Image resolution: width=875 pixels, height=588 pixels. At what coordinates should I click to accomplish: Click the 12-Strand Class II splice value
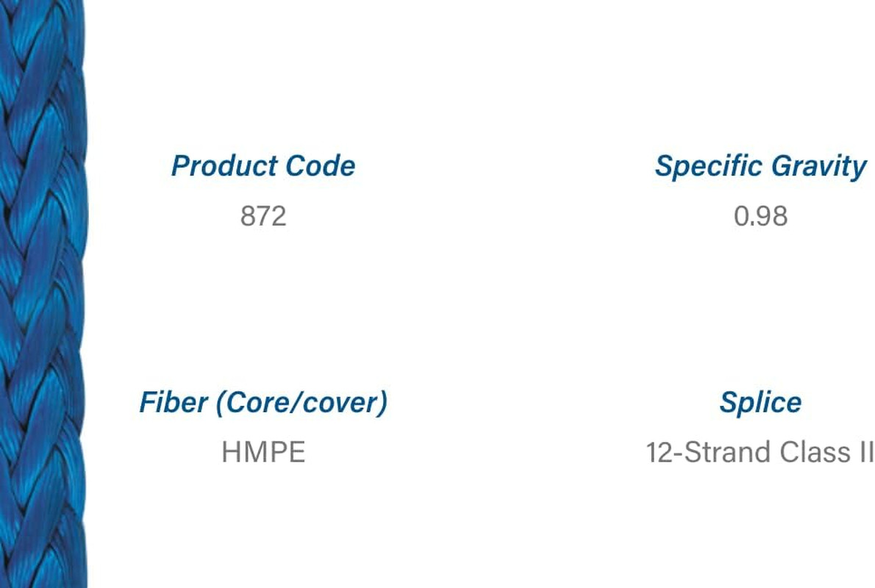(760, 453)
